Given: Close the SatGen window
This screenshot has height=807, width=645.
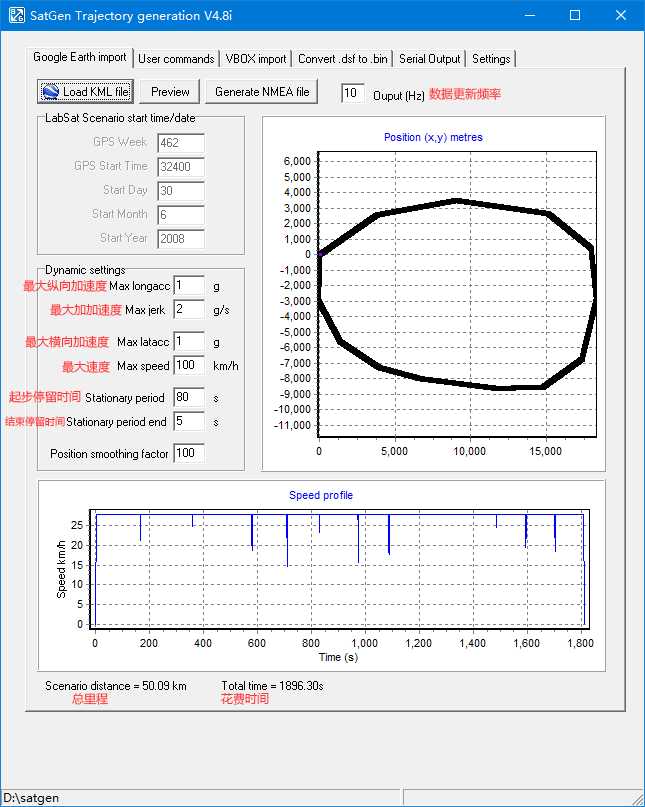Looking at the screenshot, I should coord(621,15).
